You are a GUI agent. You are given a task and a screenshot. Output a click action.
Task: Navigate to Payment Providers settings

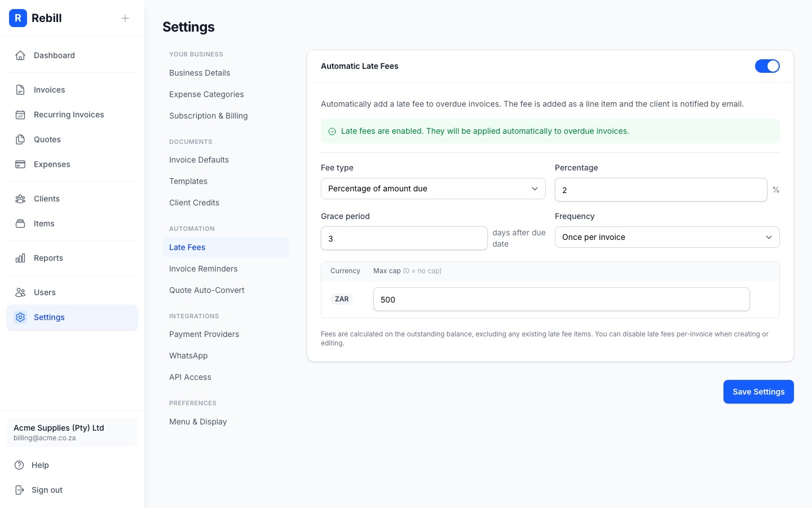click(x=204, y=334)
